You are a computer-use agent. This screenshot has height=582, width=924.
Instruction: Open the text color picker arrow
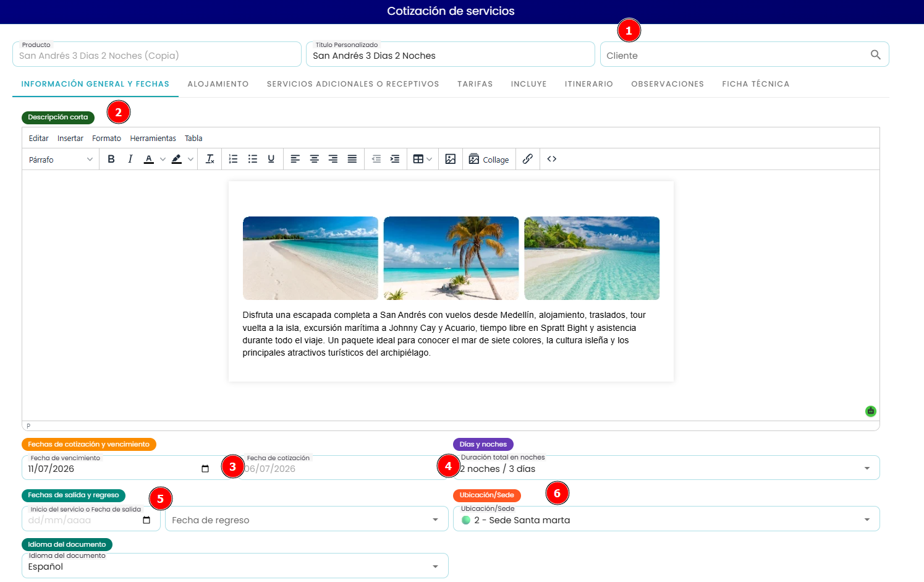[163, 159]
